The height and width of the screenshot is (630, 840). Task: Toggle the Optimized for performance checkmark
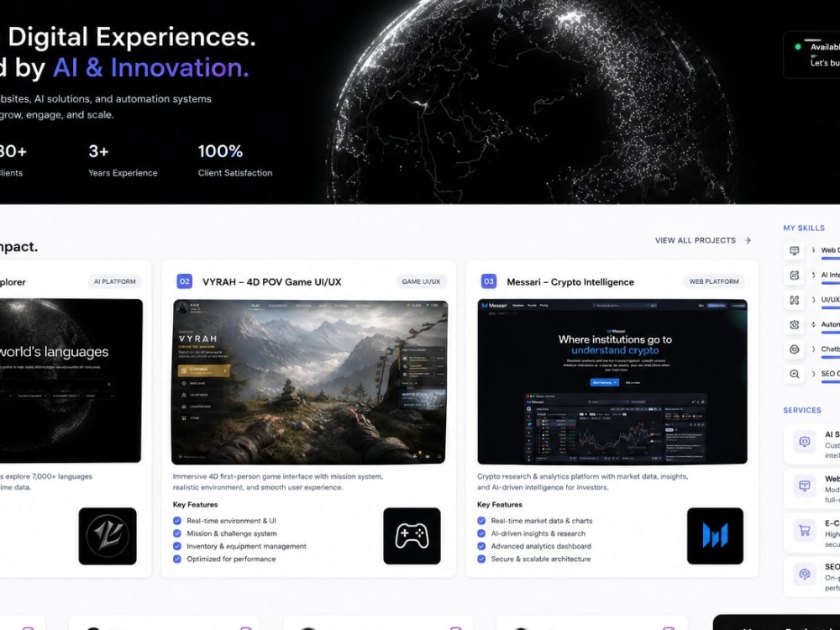(x=177, y=559)
